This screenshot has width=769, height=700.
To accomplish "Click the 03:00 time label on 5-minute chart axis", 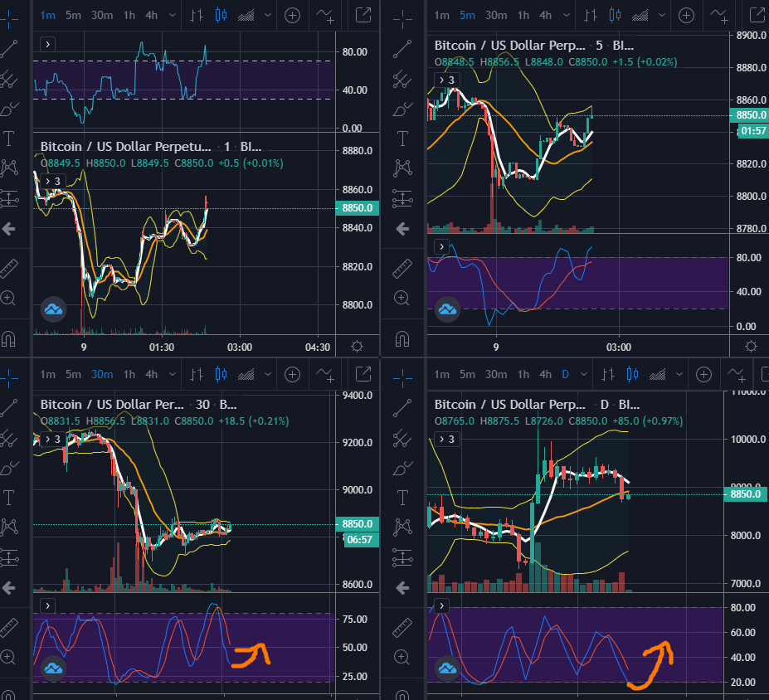I will (x=619, y=347).
